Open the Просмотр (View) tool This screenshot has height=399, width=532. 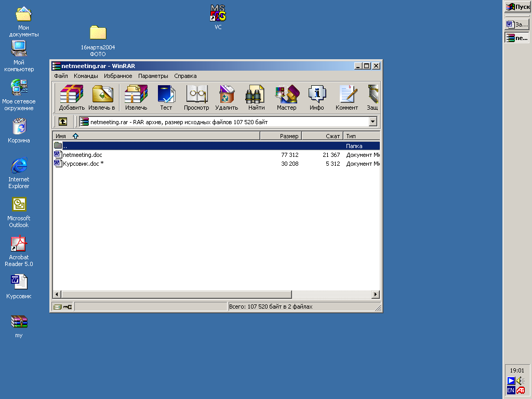tap(196, 98)
